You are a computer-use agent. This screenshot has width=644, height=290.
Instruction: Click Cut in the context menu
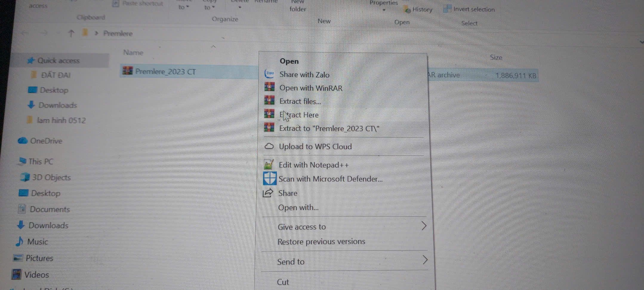coord(283,282)
